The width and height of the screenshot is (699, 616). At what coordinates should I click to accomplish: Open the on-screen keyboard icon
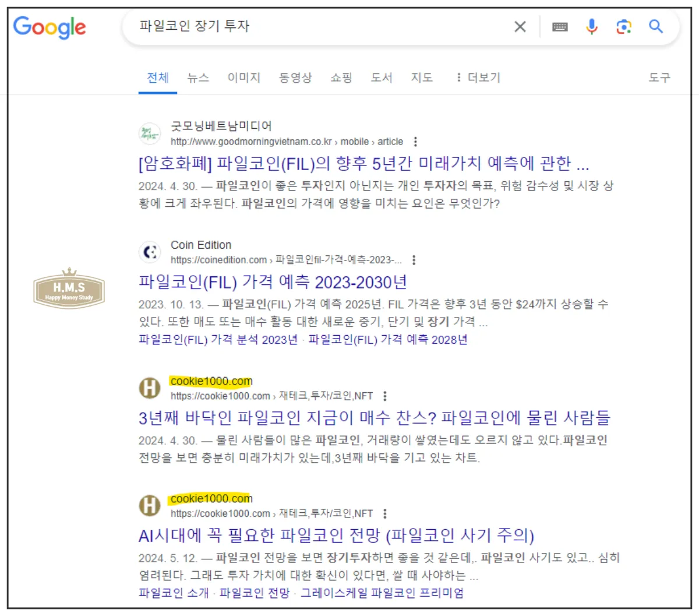(x=560, y=26)
